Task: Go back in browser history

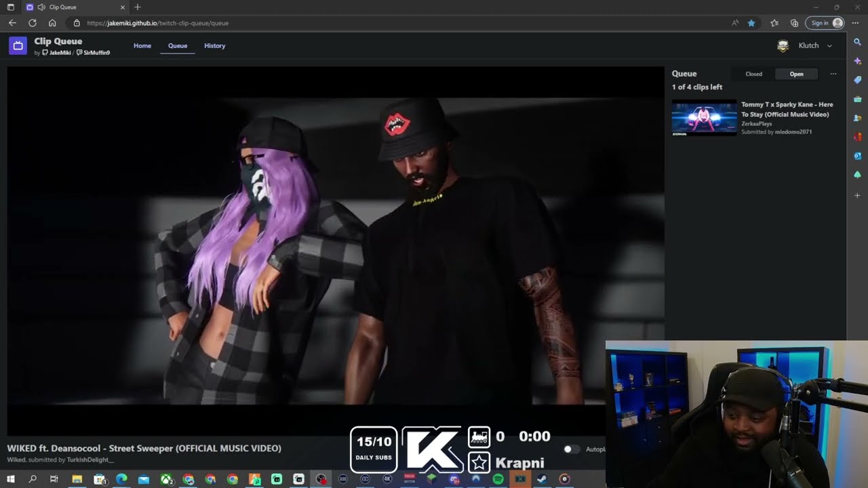Action: tap(12, 23)
